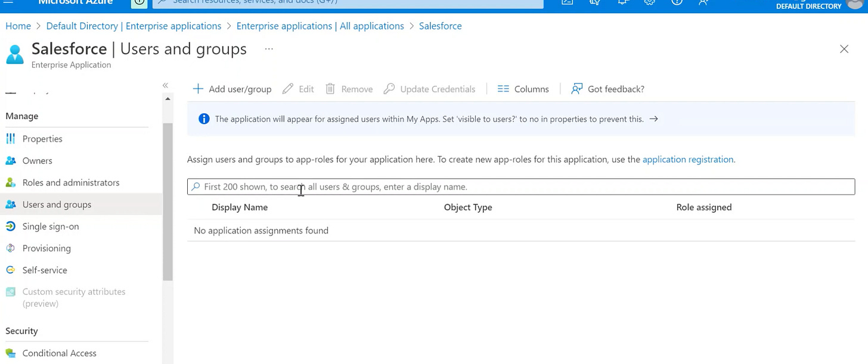Click the Owners people icon
The image size is (868, 364).
(x=11, y=161)
